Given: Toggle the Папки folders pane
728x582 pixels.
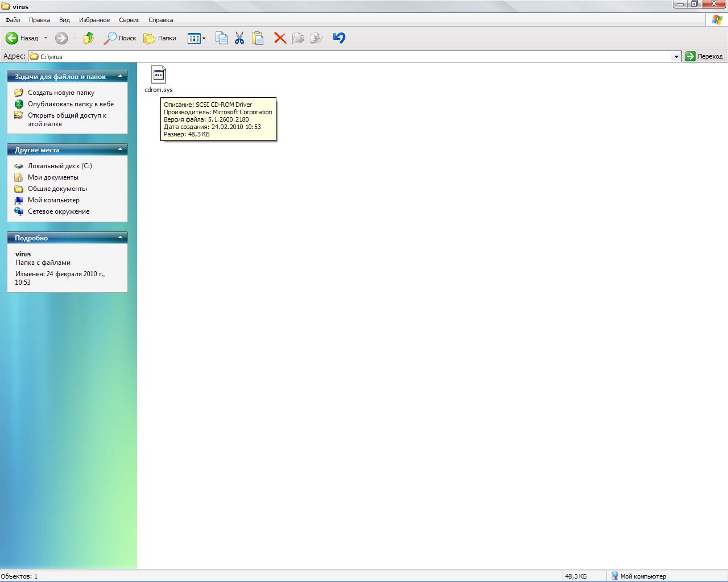Looking at the screenshot, I should (x=160, y=38).
